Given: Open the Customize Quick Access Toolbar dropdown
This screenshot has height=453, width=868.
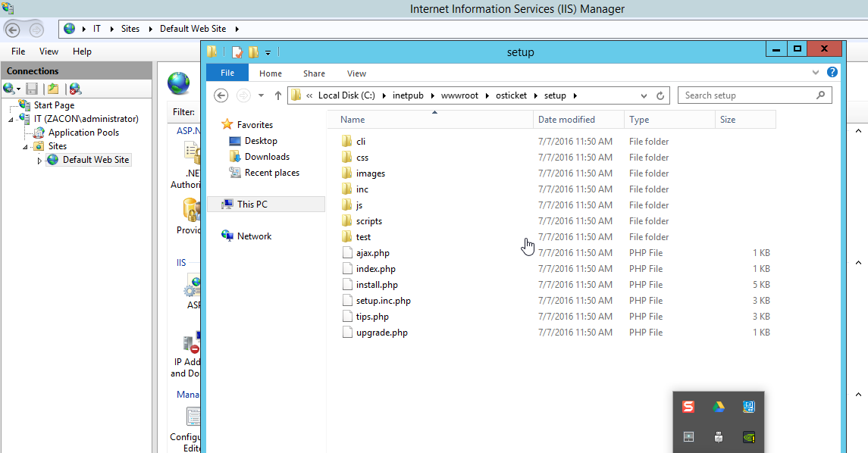Looking at the screenshot, I should click(268, 53).
